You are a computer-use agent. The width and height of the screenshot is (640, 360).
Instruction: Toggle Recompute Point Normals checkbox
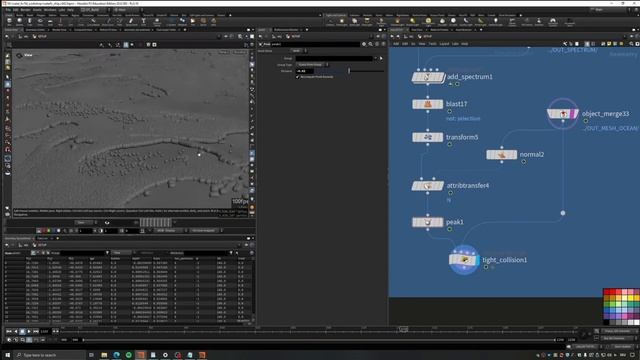(298, 77)
